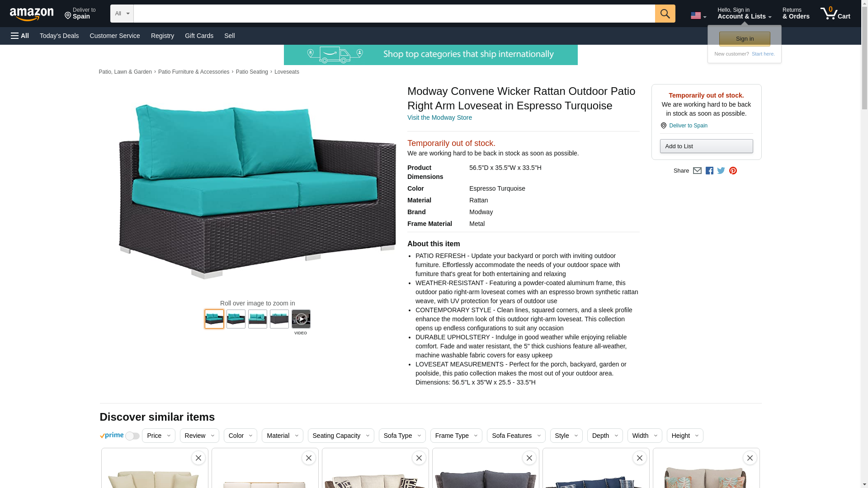The width and height of the screenshot is (868, 488).
Task: Visit the Modway Store link
Action: (439, 117)
